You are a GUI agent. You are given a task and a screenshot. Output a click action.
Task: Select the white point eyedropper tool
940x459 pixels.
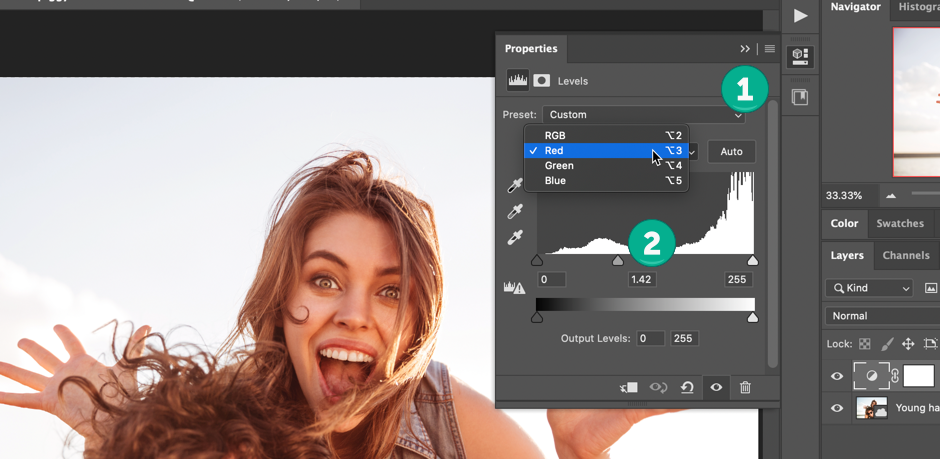click(516, 237)
